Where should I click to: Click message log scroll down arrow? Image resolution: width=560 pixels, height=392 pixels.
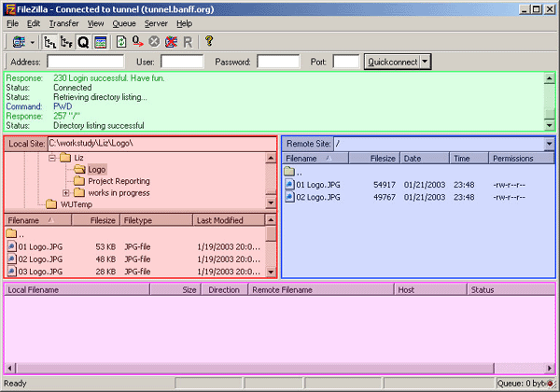(550, 125)
